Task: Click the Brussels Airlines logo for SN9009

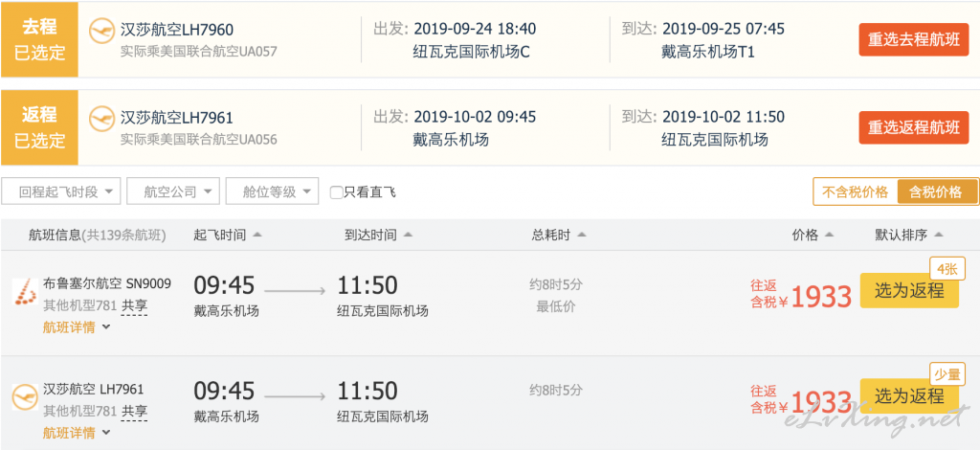Action: (x=23, y=291)
